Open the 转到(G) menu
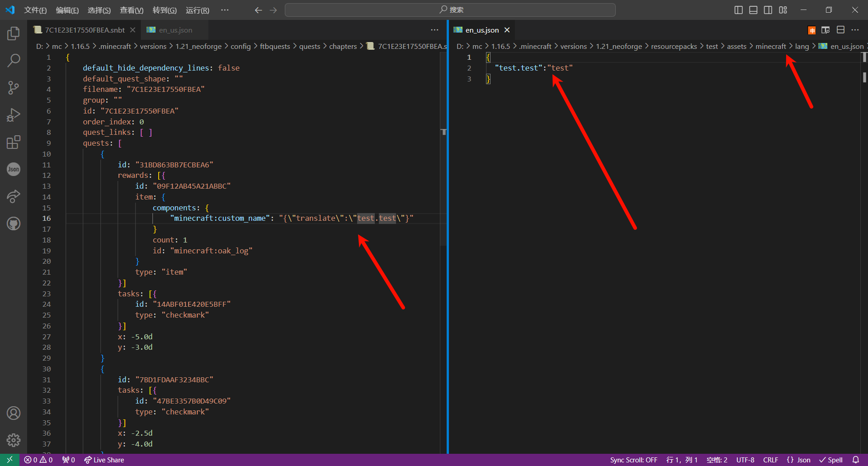 165,10
